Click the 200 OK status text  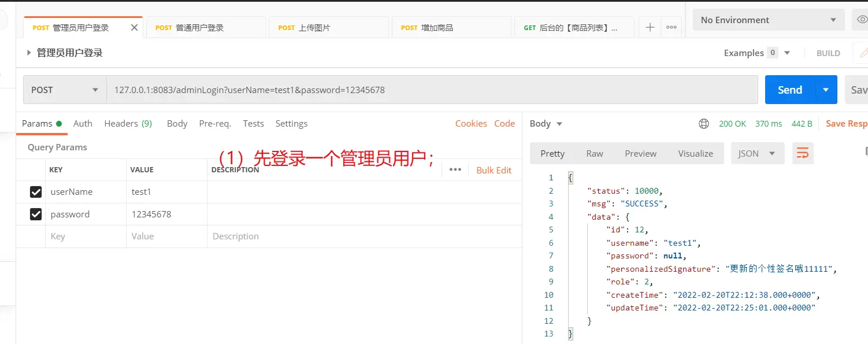click(x=732, y=124)
